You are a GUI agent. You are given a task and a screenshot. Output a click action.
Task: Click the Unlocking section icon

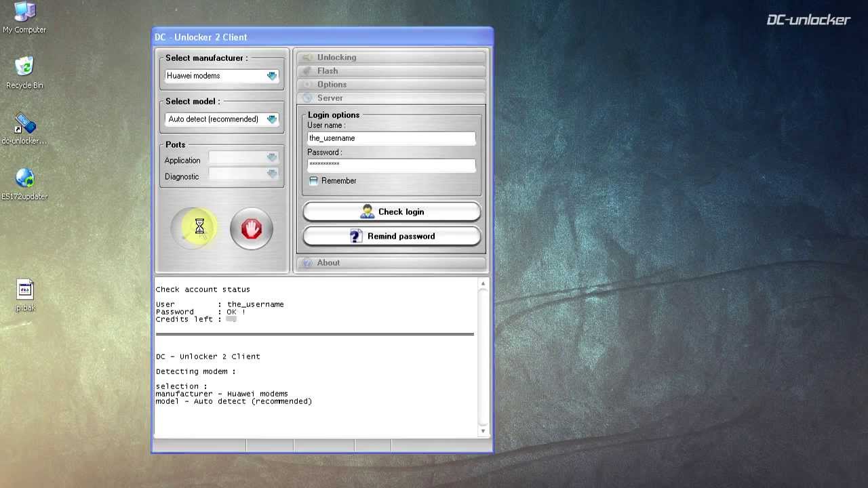[x=307, y=58]
